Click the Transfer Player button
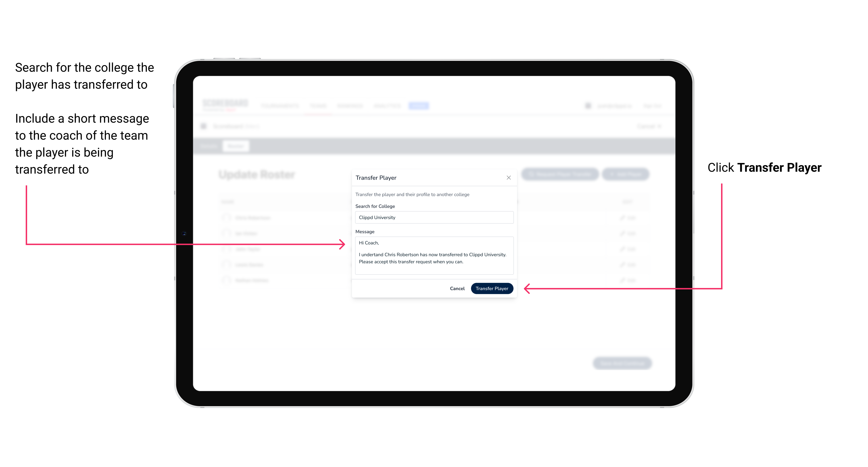 point(492,288)
